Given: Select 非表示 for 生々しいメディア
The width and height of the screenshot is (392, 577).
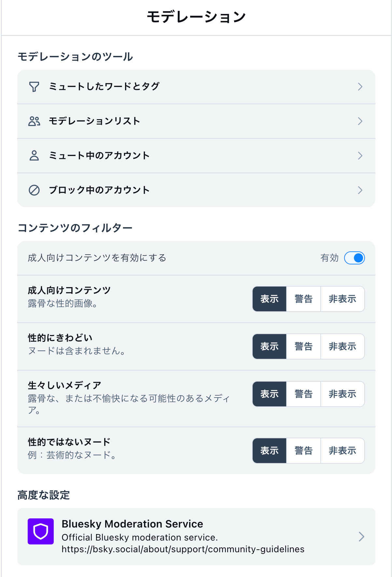Looking at the screenshot, I should (x=342, y=394).
